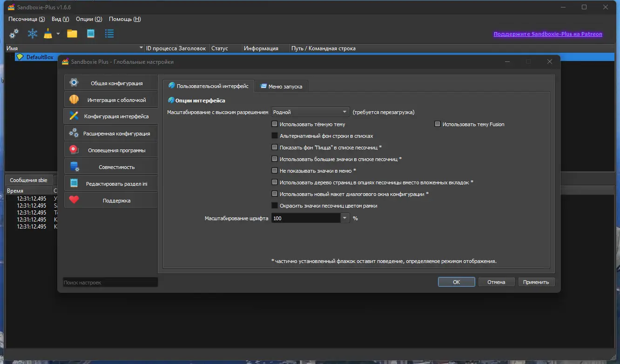Click the Время column header in messages panel
This screenshot has width=620, height=364.
(x=29, y=191)
